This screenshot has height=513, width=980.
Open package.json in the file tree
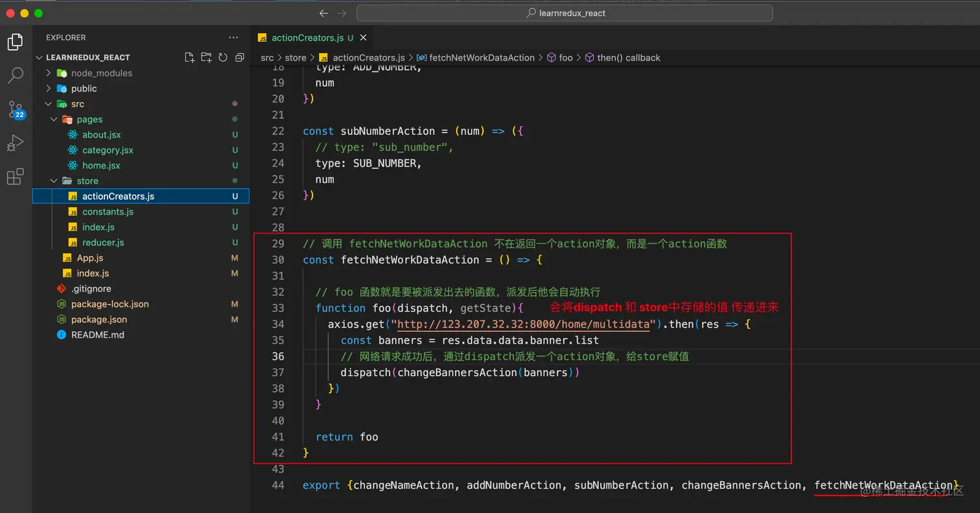tap(99, 320)
